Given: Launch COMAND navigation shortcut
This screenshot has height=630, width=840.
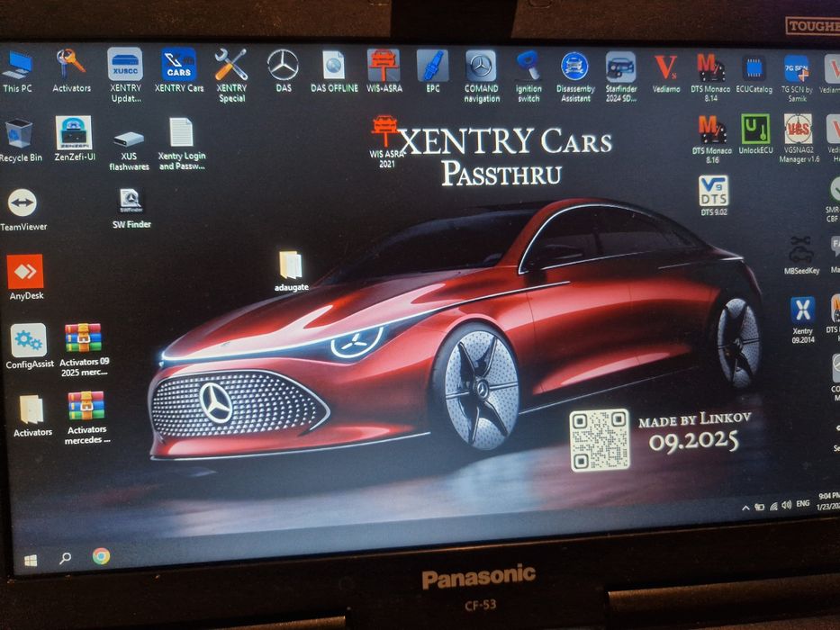Looking at the screenshot, I should click(x=481, y=76).
